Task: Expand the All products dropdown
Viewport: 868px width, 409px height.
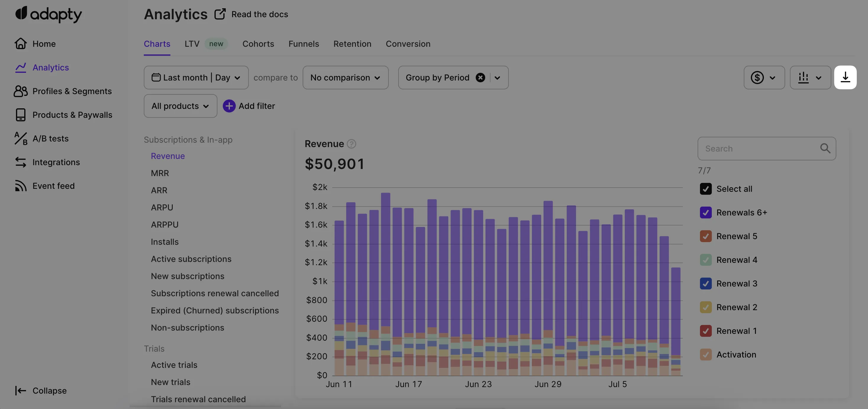Action: point(180,106)
